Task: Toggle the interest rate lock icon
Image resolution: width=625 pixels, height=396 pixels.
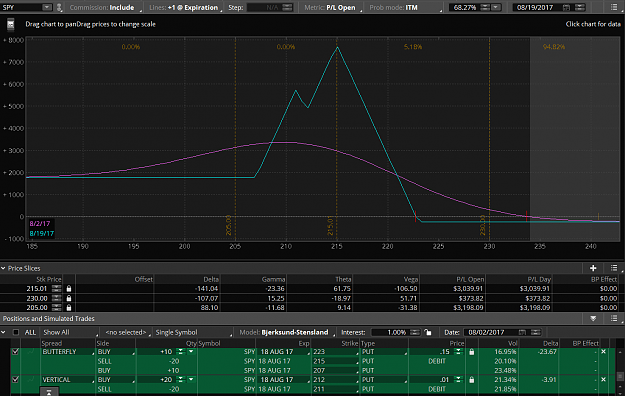Action: click(x=427, y=332)
